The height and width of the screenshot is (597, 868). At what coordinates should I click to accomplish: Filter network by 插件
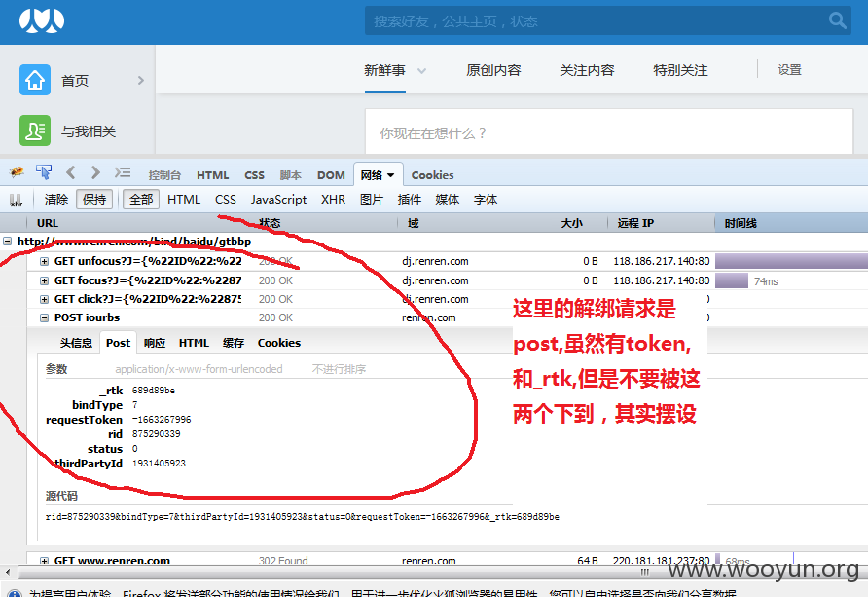click(409, 200)
